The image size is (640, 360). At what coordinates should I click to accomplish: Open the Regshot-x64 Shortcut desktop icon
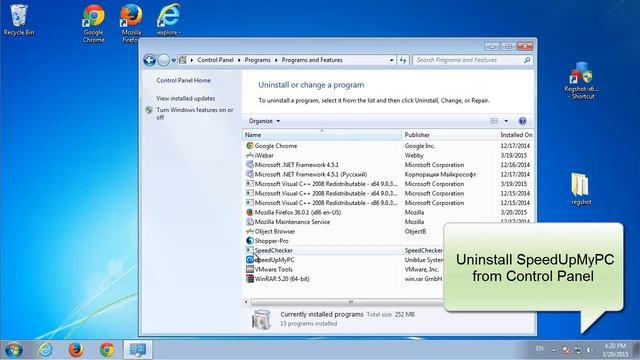[582, 81]
